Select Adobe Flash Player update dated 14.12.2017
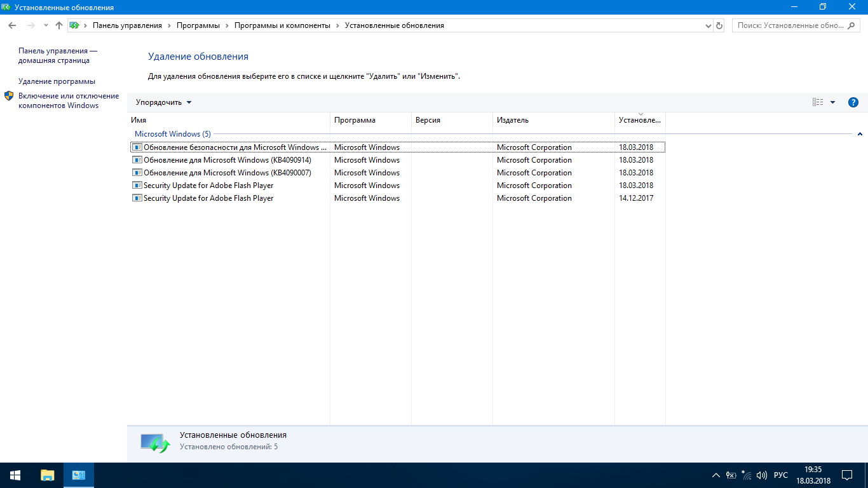868x488 pixels. pos(398,198)
